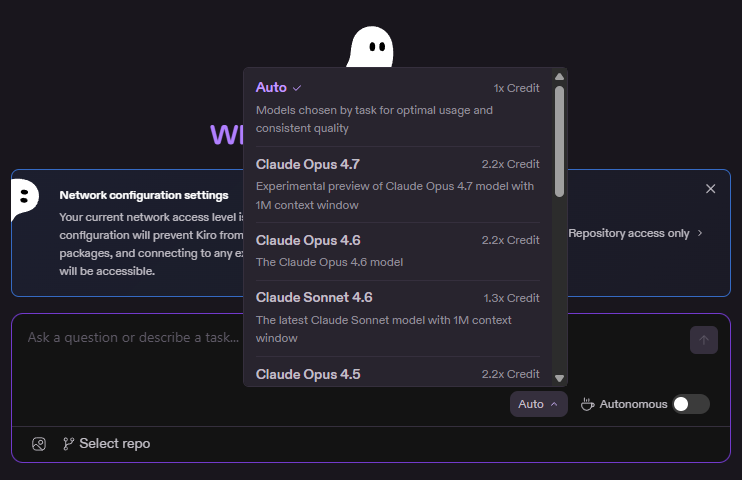This screenshot has height=480, width=742.
Task: Select Claude Opus 4.7 model
Action: click(x=398, y=185)
